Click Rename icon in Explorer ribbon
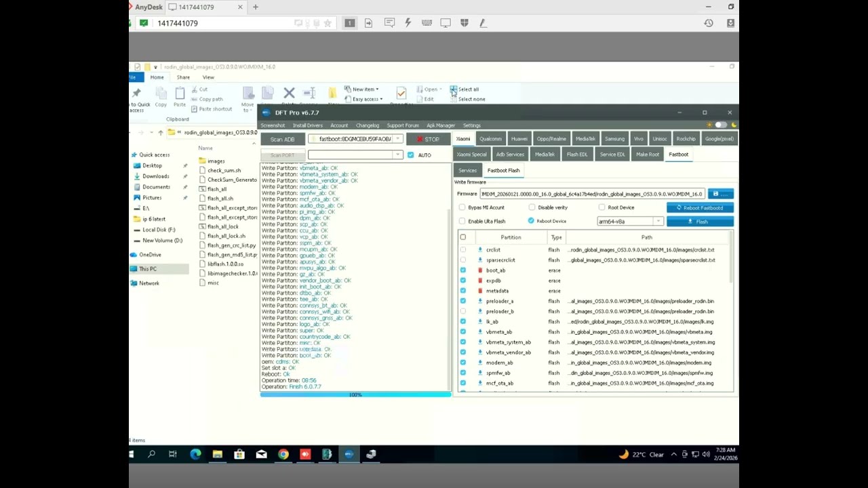The image size is (868, 488). (x=309, y=93)
